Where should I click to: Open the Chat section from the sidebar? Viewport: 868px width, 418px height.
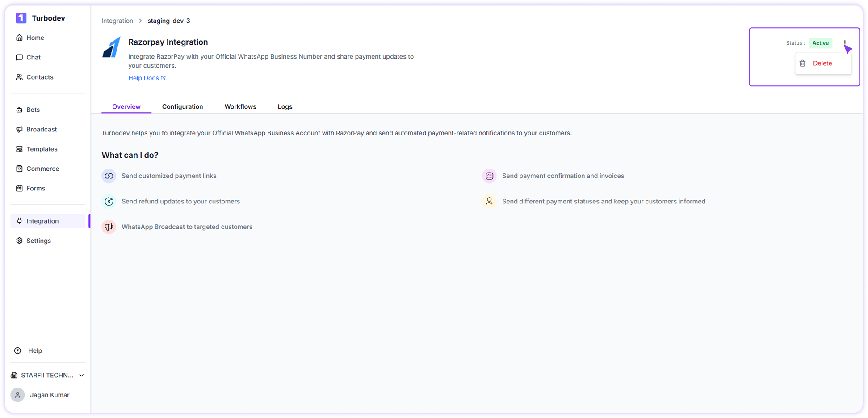(x=34, y=57)
